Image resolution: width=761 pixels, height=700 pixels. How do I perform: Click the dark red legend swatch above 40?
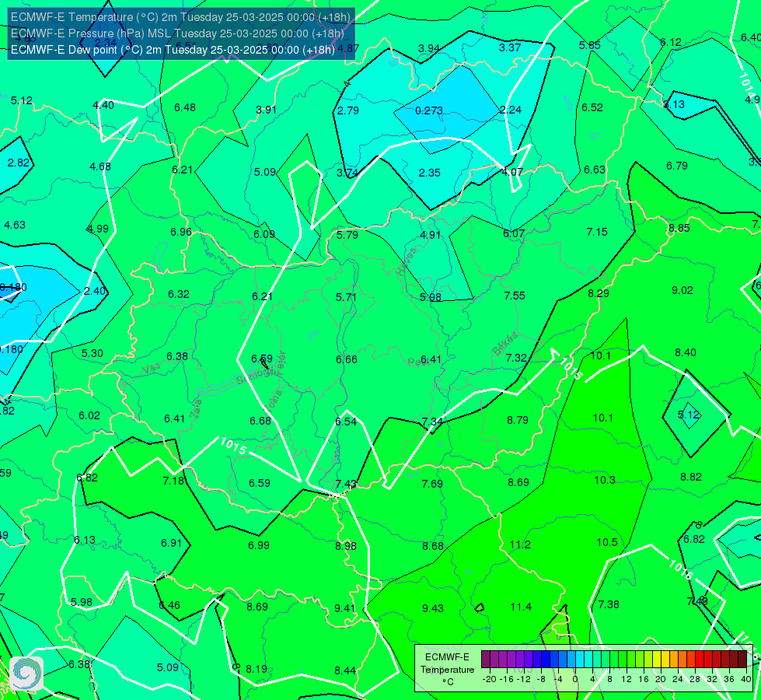[x=742, y=660]
